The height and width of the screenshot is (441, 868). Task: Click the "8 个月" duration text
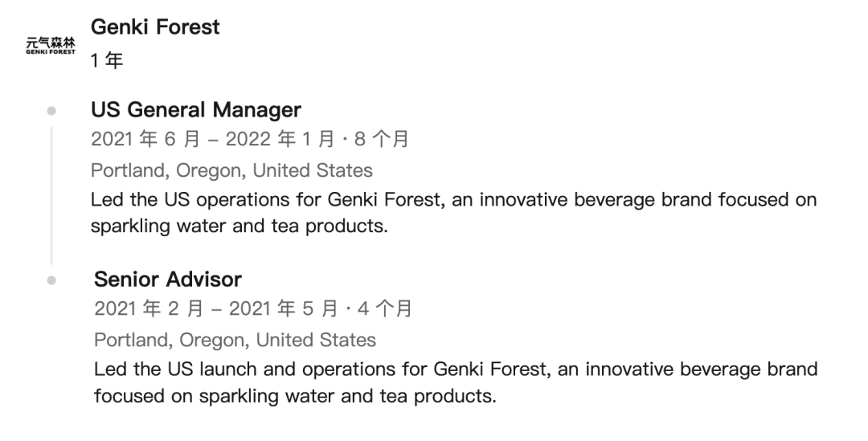pyautogui.click(x=381, y=140)
